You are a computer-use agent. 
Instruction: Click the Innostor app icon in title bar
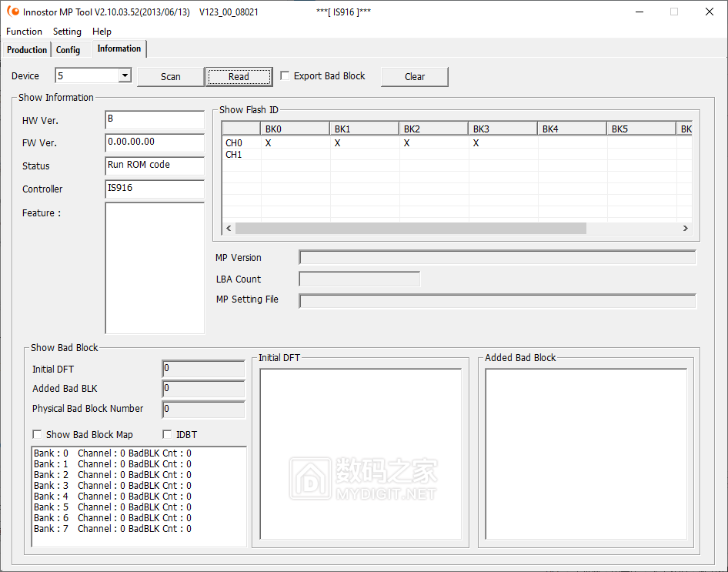pos(12,12)
